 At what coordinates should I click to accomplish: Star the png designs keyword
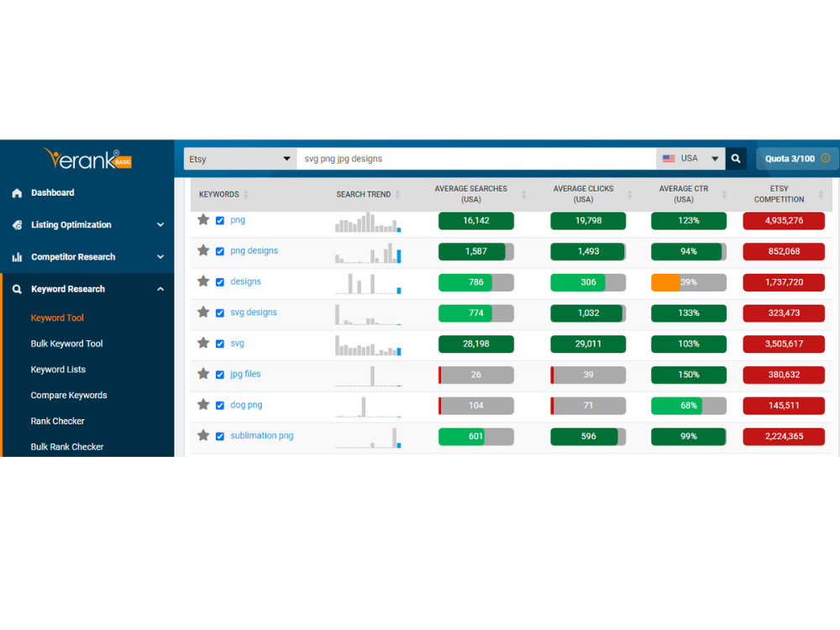click(203, 250)
